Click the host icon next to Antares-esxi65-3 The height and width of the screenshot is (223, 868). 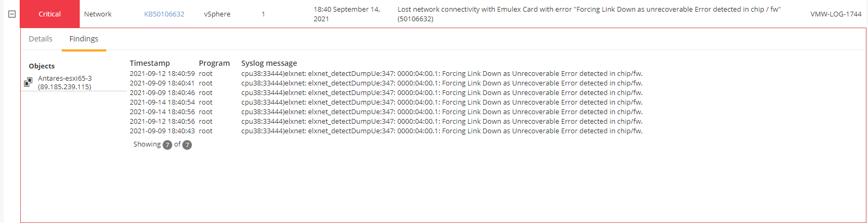28,82
